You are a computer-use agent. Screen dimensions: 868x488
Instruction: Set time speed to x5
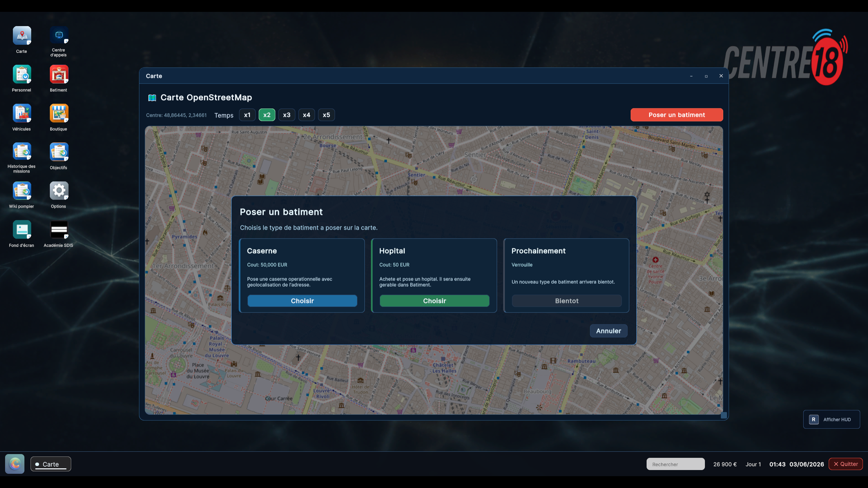click(327, 115)
